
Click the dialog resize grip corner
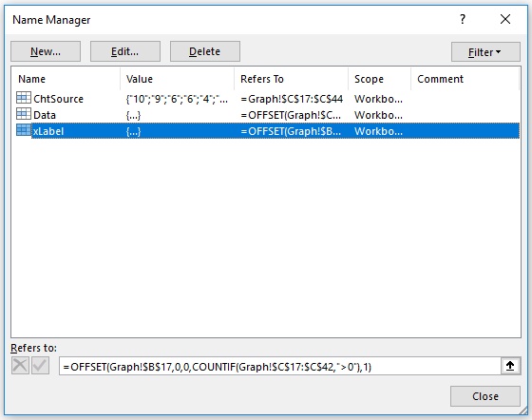click(x=523, y=410)
